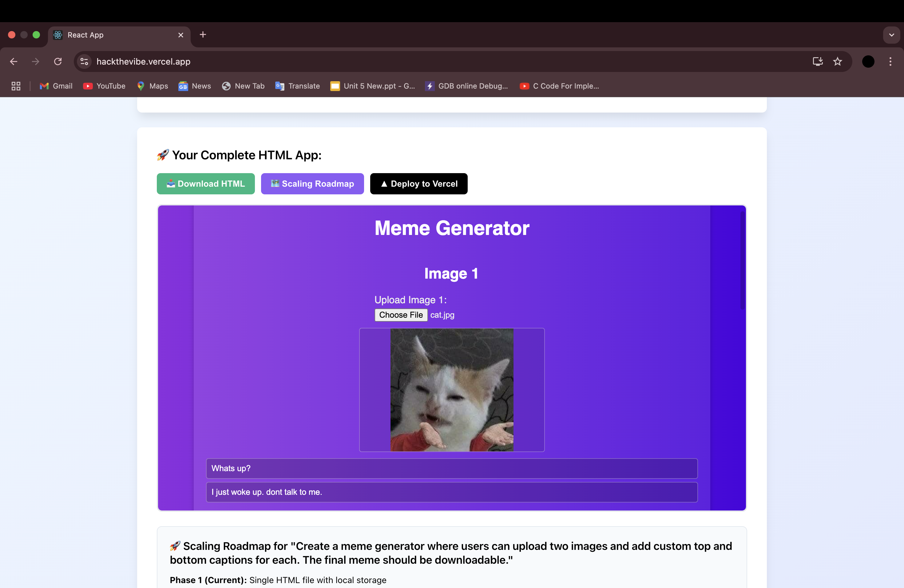Open Chrome three-dot menu
Image resolution: width=904 pixels, height=588 pixels.
[x=890, y=62]
